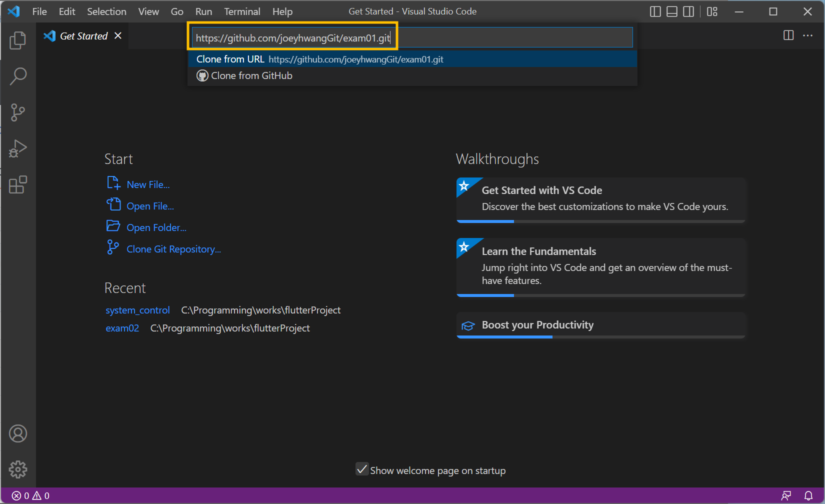Open the Accounts menu icon
The image size is (825, 504).
(x=18, y=433)
